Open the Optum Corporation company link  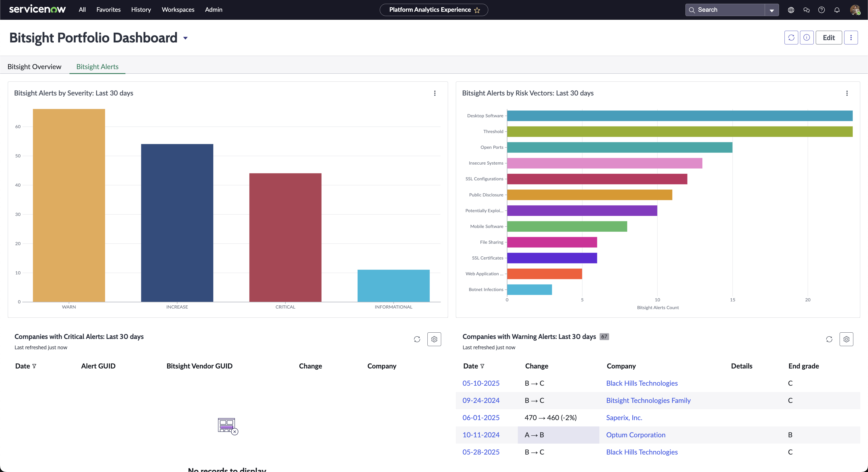click(x=635, y=435)
